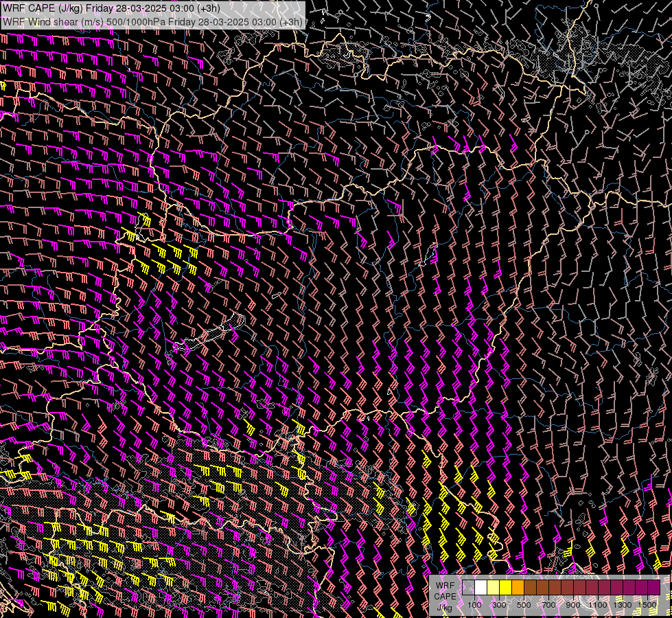
Task: Click the '1500' legend value label
Action: tap(647, 605)
